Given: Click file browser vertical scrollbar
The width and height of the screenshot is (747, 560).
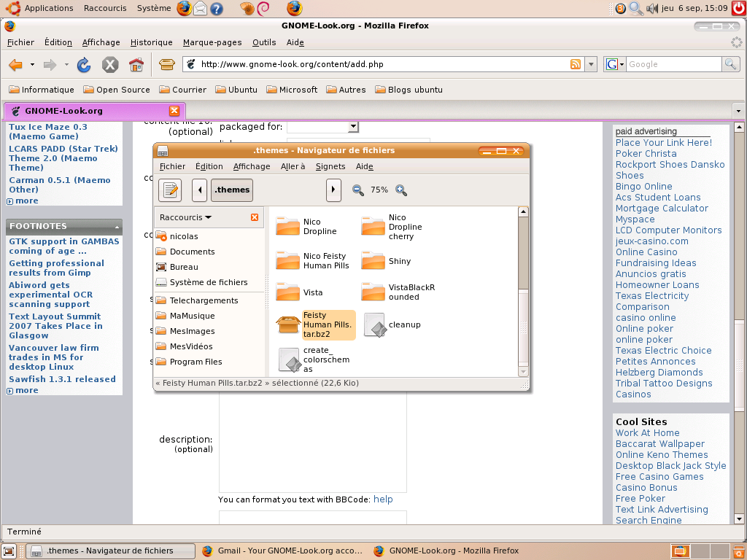Looking at the screenshot, I should [x=523, y=292].
